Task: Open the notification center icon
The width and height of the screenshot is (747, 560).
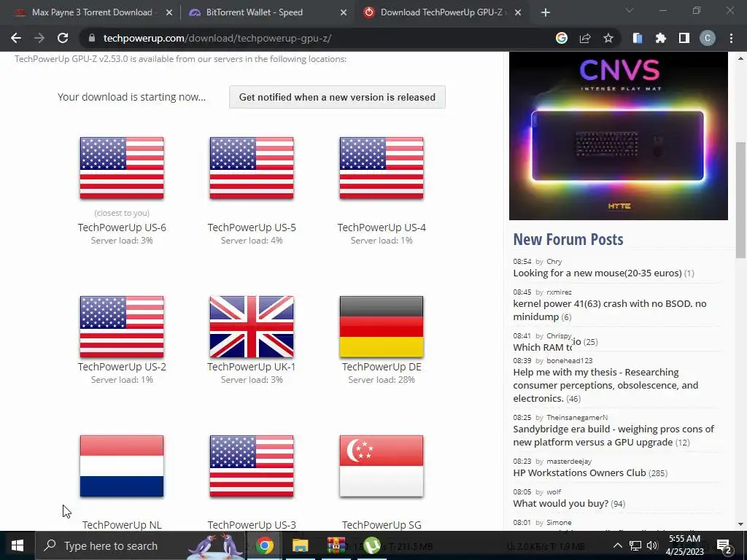Action: click(724, 546)
